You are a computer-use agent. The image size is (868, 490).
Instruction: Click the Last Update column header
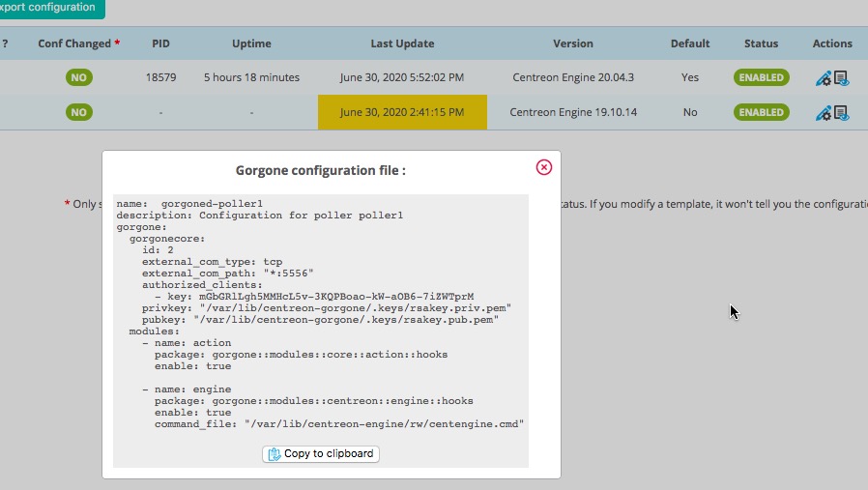click(x=402, y=43)
